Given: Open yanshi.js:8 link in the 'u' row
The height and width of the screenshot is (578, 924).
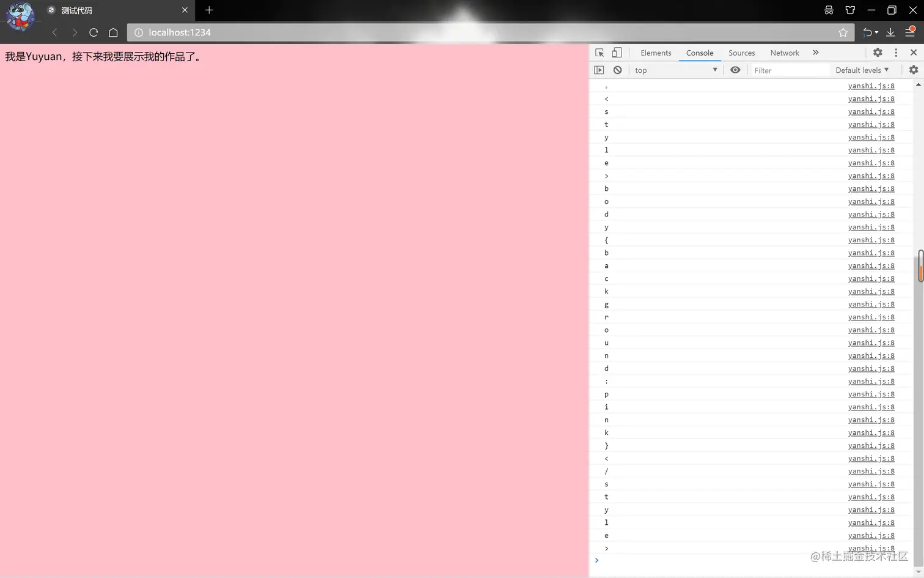Looking at the screenshot, I should [x=871, y=343].
